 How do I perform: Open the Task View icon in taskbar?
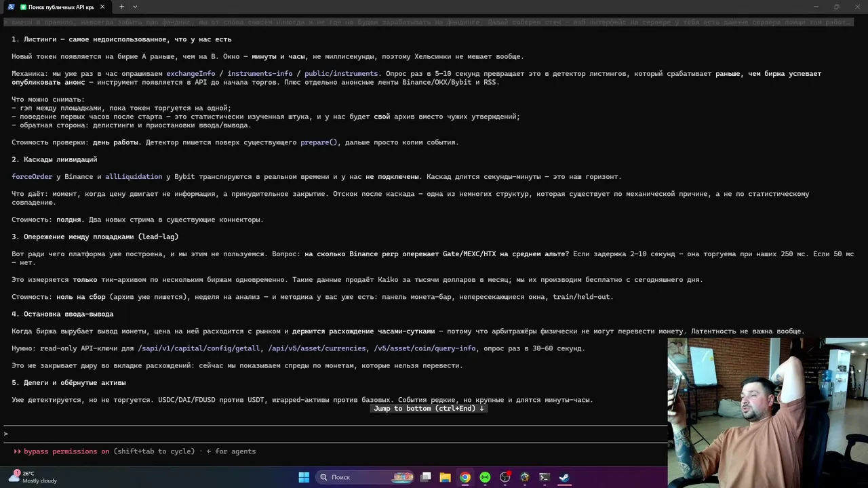point(426,477)
